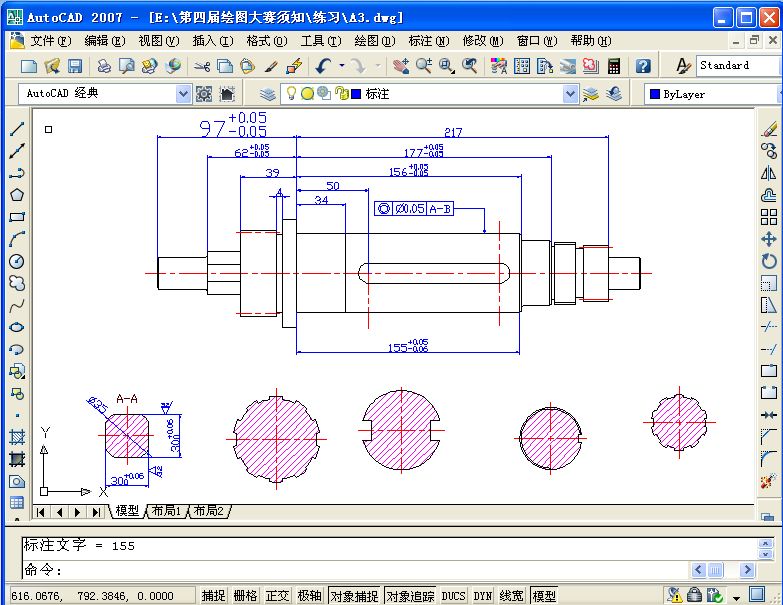The height and width of the screenshot is (605, 783).
Task: Open the 修改(M) menu
Action: point(482,40)
